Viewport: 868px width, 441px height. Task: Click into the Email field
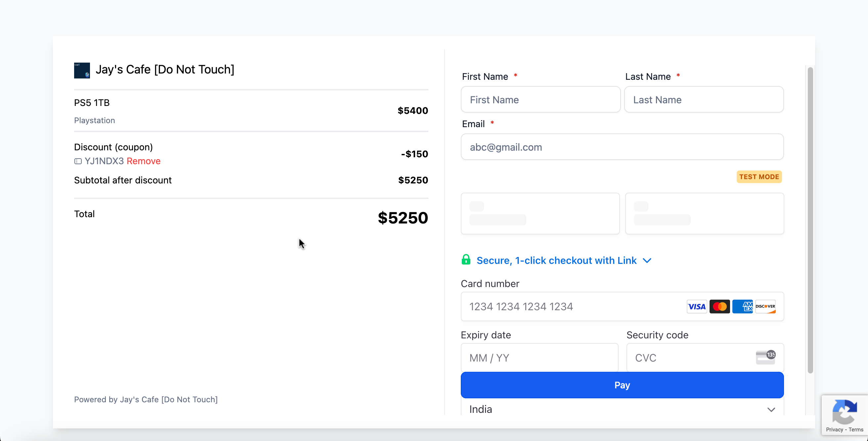click(x=622, y=147)
